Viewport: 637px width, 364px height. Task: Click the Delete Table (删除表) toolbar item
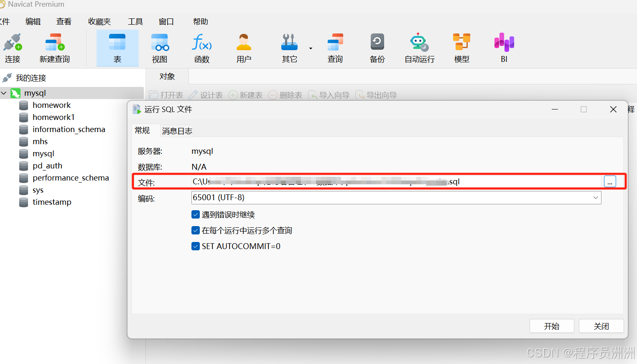tap(285, 95)
